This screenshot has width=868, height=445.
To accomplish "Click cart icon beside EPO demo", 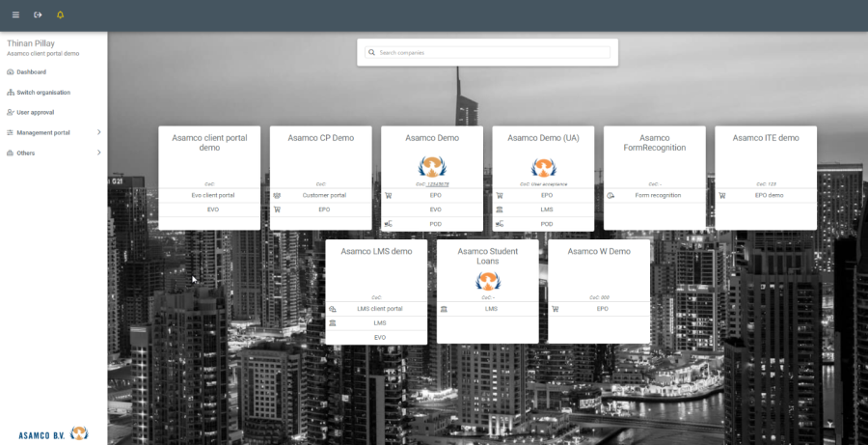I will (x=722, y=195).
